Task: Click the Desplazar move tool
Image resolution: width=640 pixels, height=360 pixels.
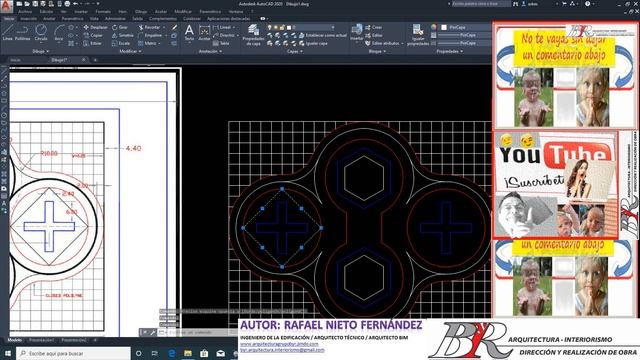Action: [96, 27]
